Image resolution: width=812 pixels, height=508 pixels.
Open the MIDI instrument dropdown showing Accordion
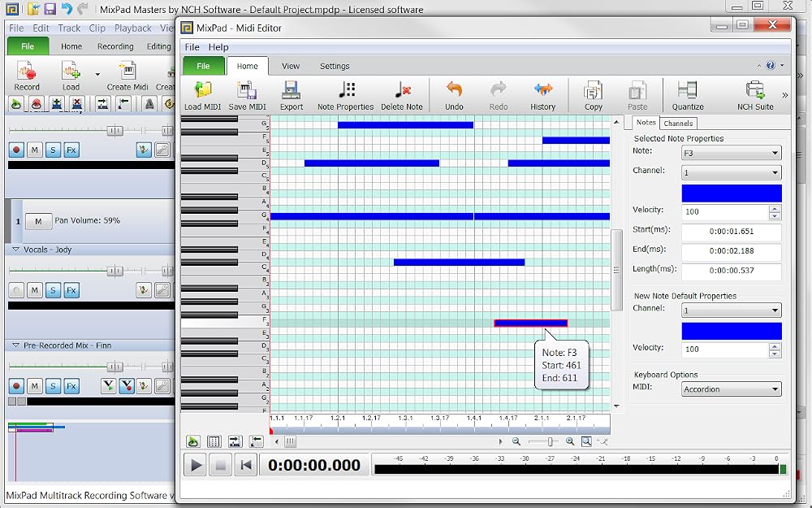point(732,389)
